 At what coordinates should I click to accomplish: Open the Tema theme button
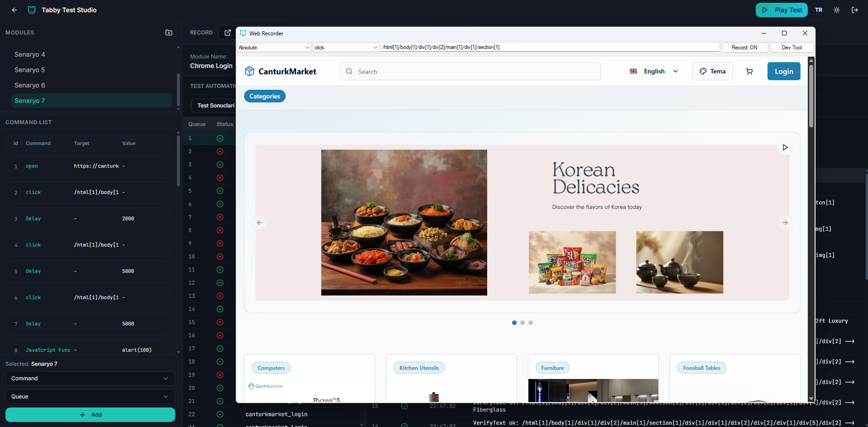coord(712,71)
